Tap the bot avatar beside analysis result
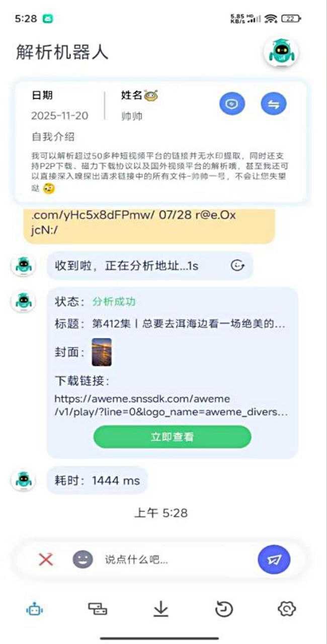Screen dimensions: 327x644 (23, 301)
